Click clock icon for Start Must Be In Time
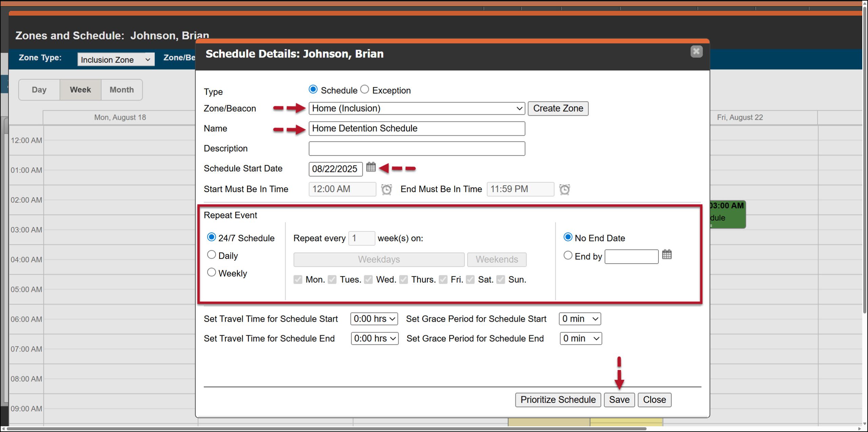This screenshot has height=432, width=868. click(x=387, y=189)
